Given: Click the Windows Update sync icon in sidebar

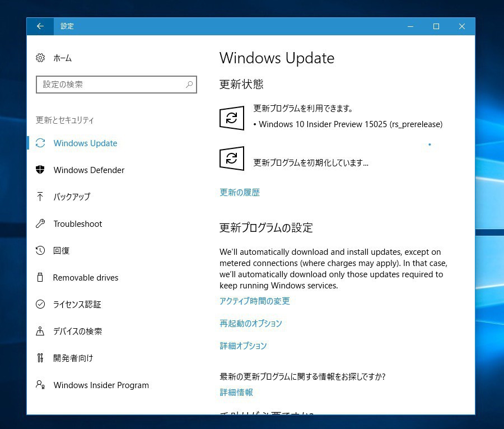Looking at the screenshot, I should [x=40, y=143].
